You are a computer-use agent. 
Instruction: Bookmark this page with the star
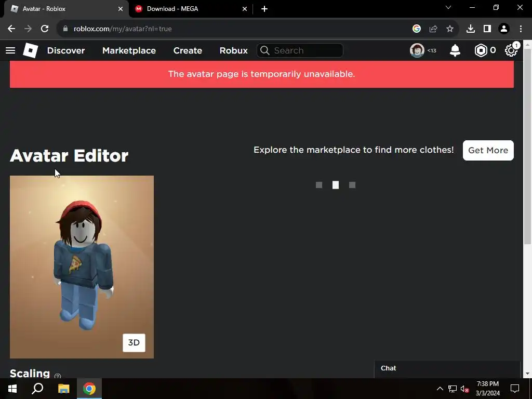tap(450, 29)
